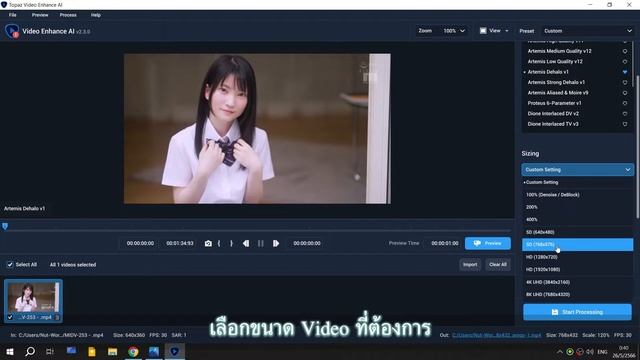This screenshot has width=640, height=360.
Task: Edit the Preview Time field
Action: pos(444,243)
